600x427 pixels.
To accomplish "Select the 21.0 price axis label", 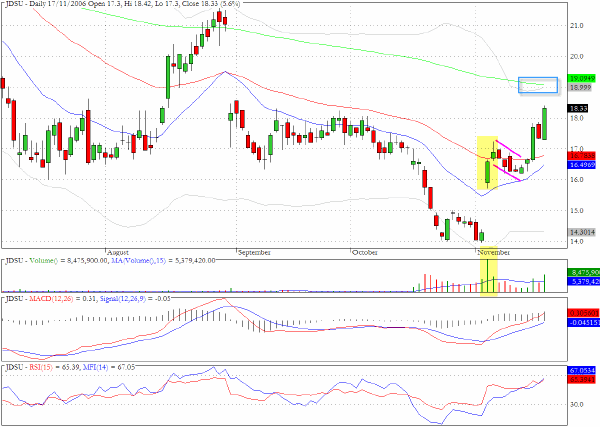I will pos(576,26).
